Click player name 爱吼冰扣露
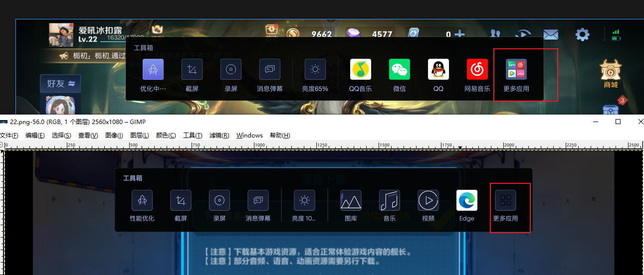The height and width of the screenshot is (275, 644). click(x=100, y=29)
